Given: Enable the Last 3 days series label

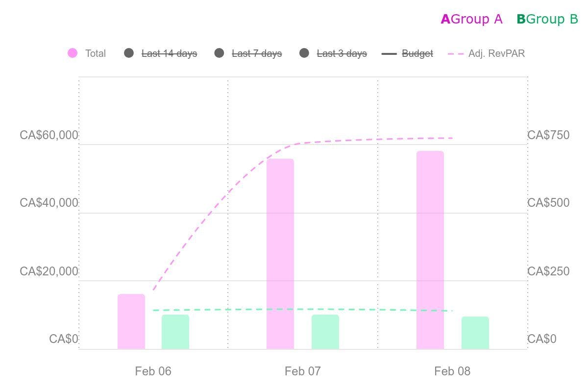Looking at the screenshot, I should pos(342,53).
